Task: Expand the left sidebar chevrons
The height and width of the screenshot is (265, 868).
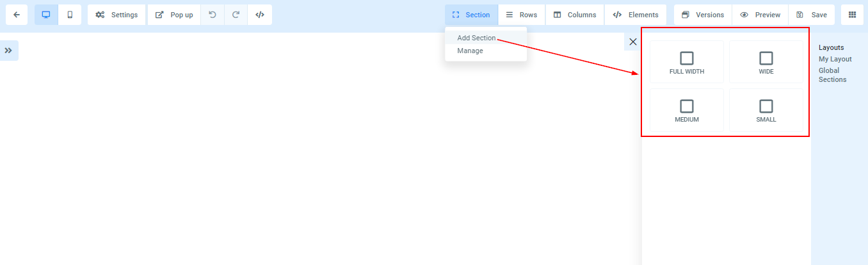Action: (x=9, y=50)
